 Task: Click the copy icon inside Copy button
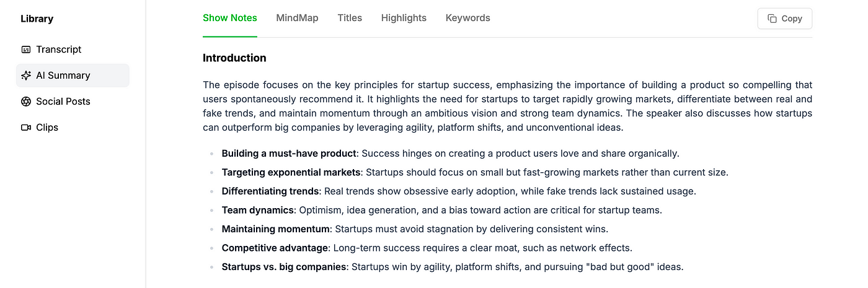click(x=772, y=19)
